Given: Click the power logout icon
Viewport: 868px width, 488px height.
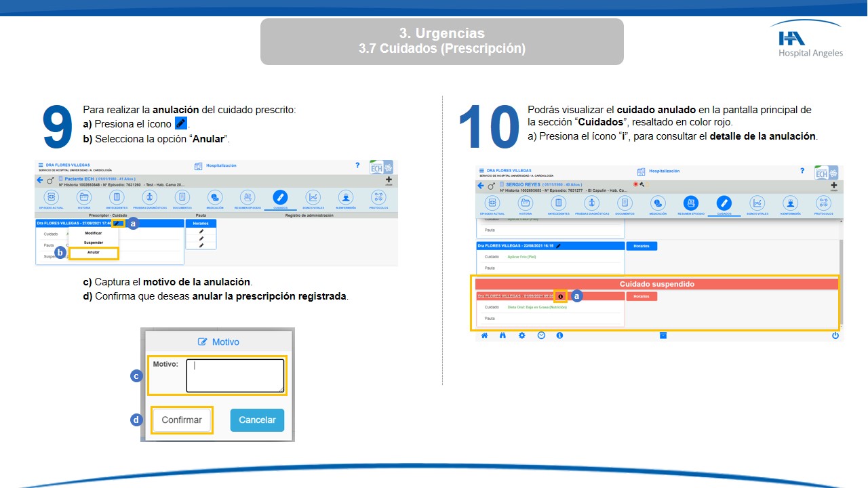Looking at the screenshot, I should (x=835, y=335).
